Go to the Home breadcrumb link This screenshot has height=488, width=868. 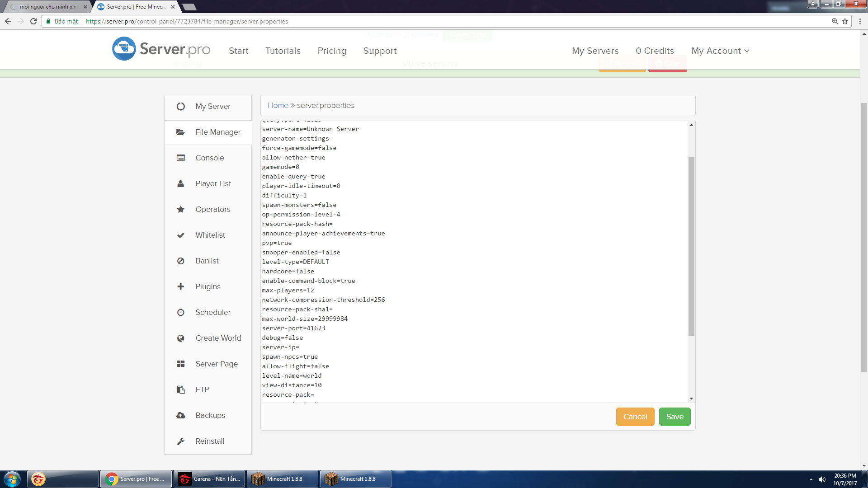pyautogui.click(x=278, y=105)
